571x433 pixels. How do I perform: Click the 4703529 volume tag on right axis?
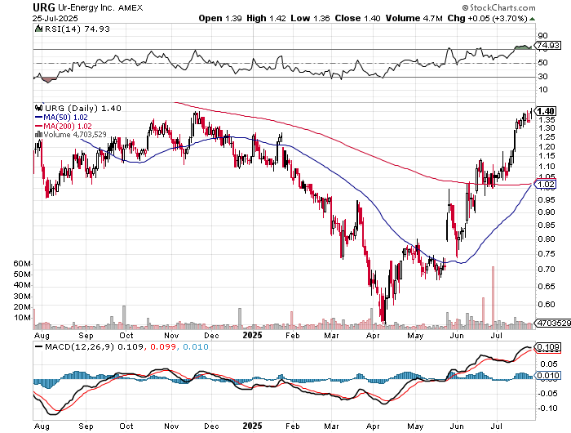[553, 323]
